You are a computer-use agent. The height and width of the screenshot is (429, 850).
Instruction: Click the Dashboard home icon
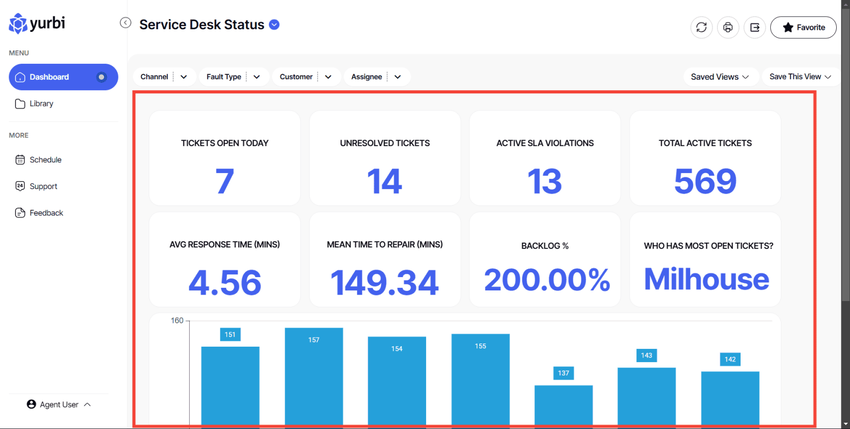[20, 77]
